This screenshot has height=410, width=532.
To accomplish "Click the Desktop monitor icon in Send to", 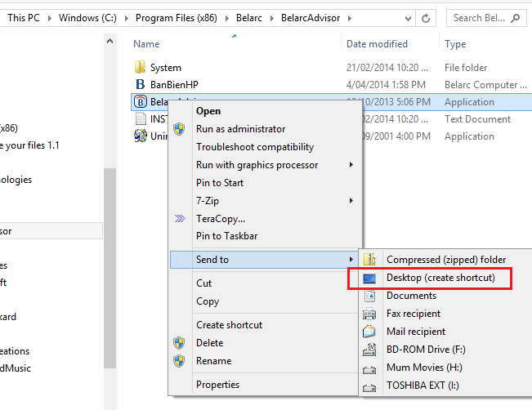I will pyautogui.click(x=369, y=279).
